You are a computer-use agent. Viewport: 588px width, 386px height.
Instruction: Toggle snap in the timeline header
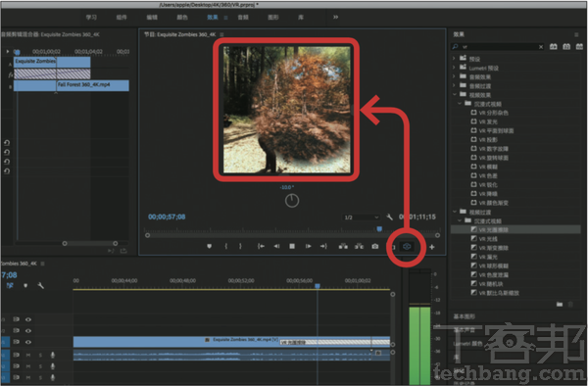click(10, 285)
